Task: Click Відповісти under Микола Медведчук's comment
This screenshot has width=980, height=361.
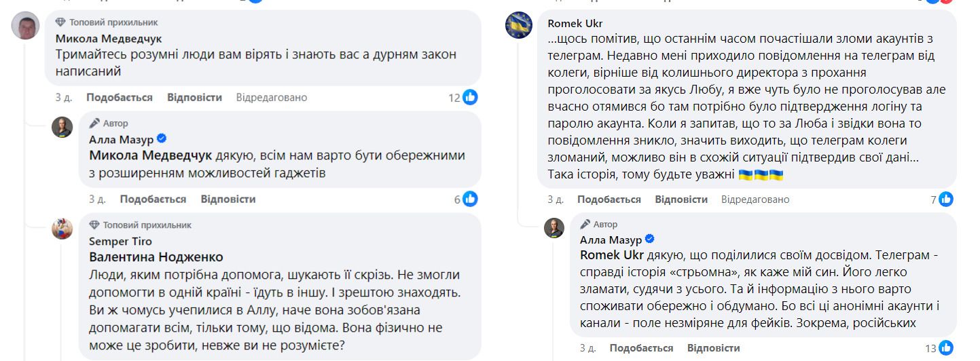Action: click(x=195, y=98)
